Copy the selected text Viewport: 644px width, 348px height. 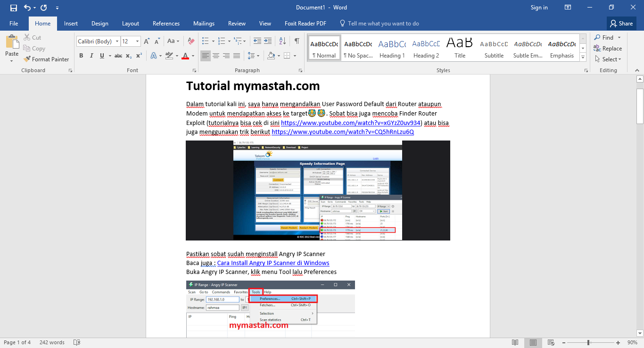34,48
